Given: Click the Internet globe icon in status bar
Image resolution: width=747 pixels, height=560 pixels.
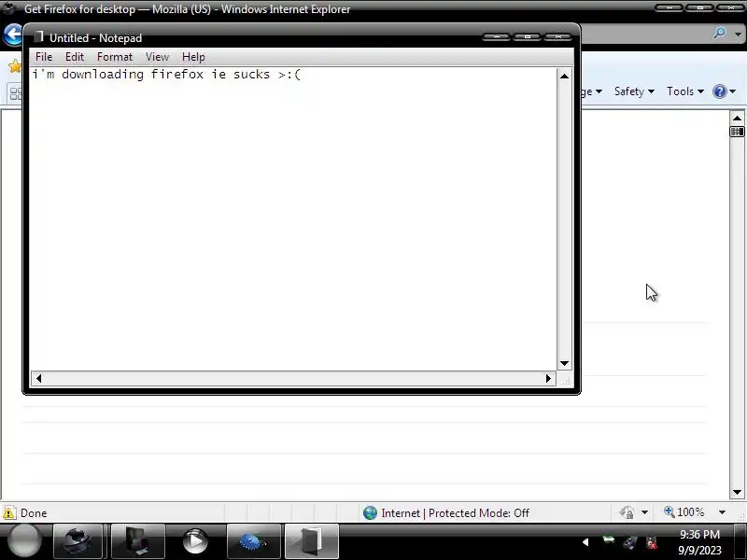Looking at the screenshot, I should (x=370, y=512).
